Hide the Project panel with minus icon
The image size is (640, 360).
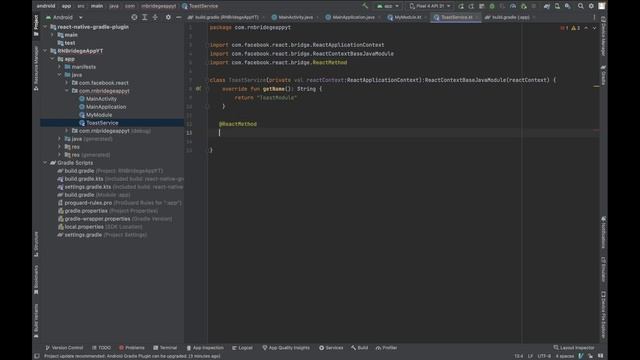178,17
